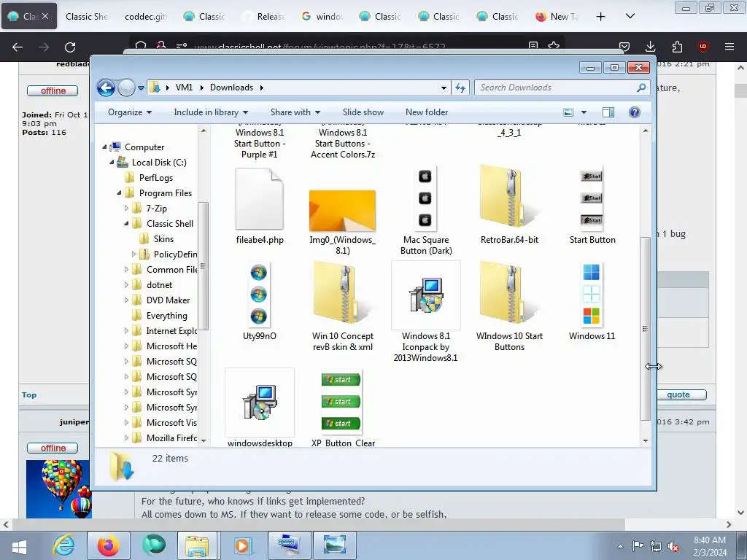Collapse the Program Files tree node

[x=119, y=192]
